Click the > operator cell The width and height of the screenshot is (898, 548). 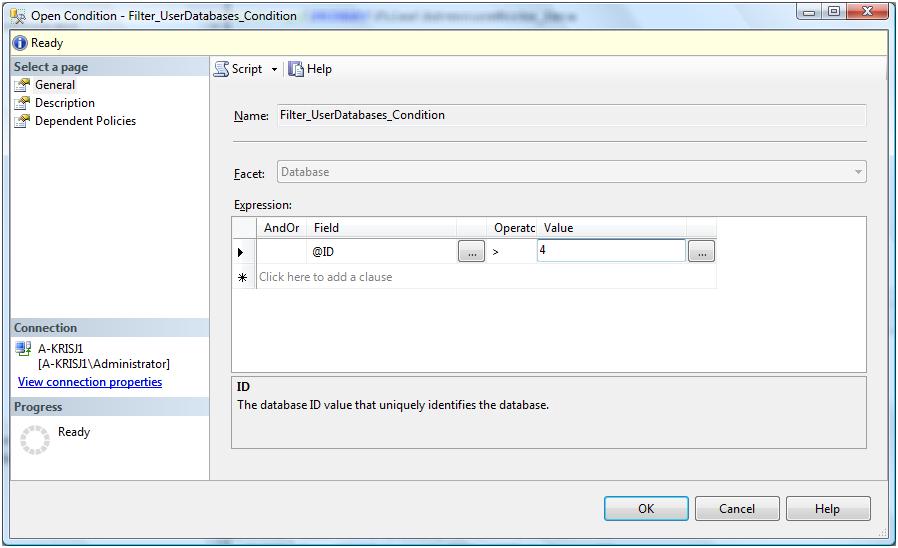click(x=511, y=251)
